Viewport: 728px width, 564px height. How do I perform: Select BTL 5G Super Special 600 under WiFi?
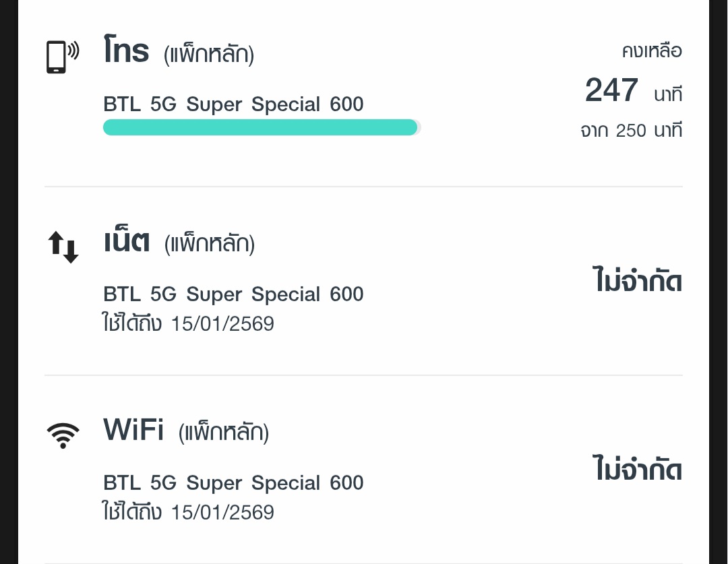pyautogui.click(x=233, y=483)
